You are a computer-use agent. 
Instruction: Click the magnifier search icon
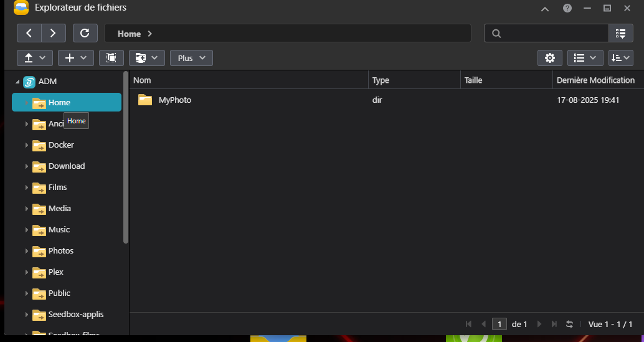[x=496, y=34]
